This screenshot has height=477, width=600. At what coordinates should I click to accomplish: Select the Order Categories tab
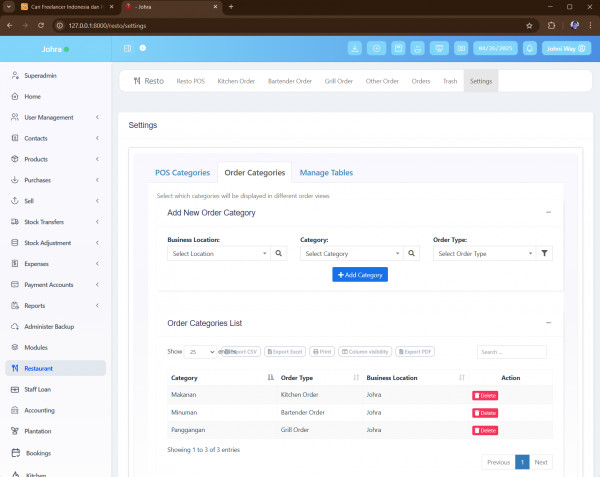pos(254,173)
